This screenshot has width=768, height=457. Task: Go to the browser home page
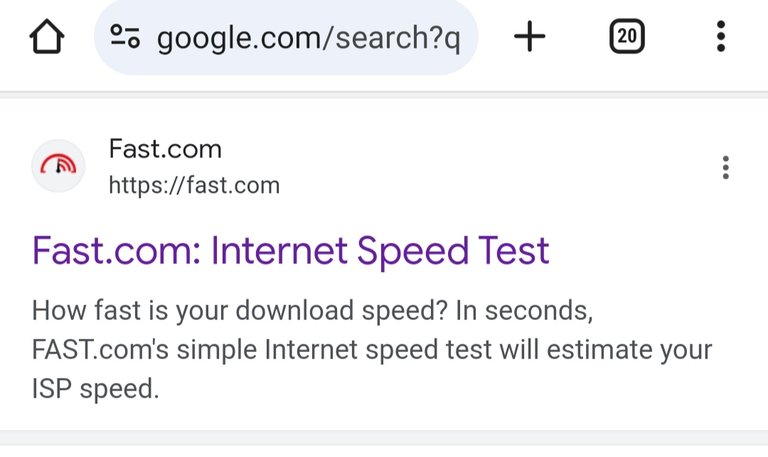coord(47,36)
